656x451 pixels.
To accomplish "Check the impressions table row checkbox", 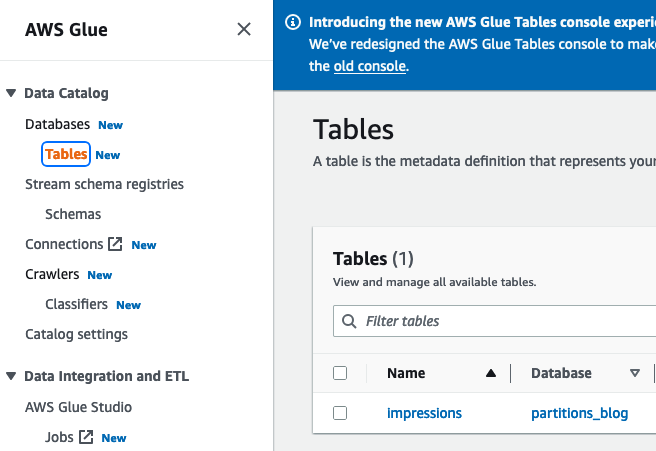I will (x=340, y=413).
